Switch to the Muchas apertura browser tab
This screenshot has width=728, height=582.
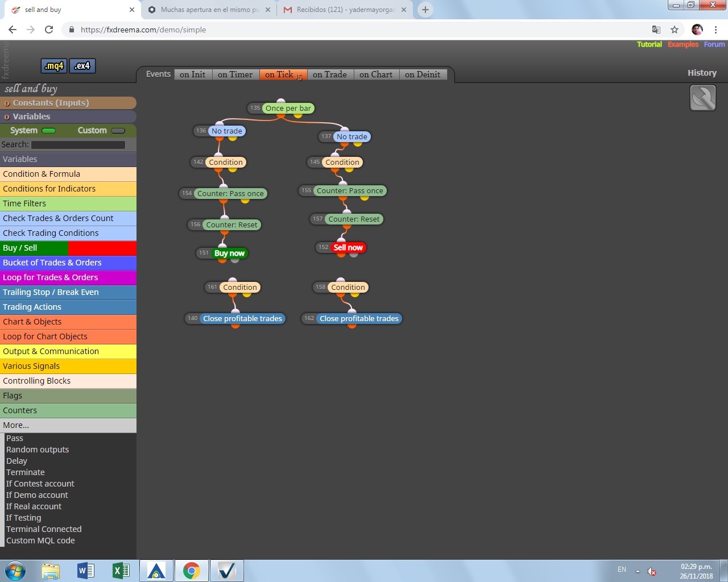click(x=209, y=10)
